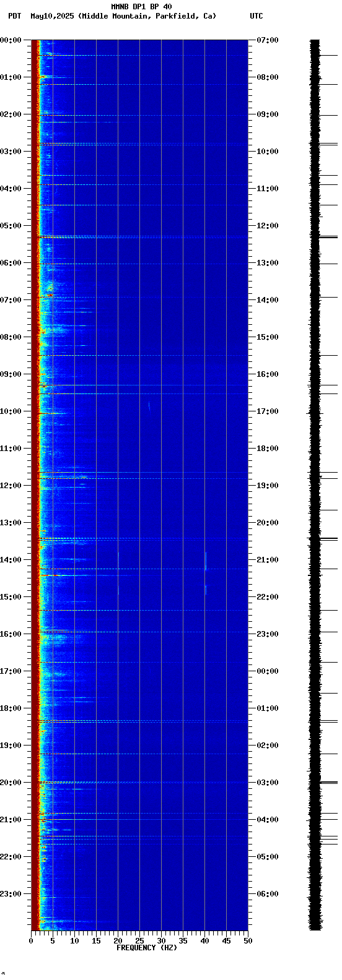
Task: Click the title text 'MMNB DP1 BP 40'
Action: [x=141, y=7]
